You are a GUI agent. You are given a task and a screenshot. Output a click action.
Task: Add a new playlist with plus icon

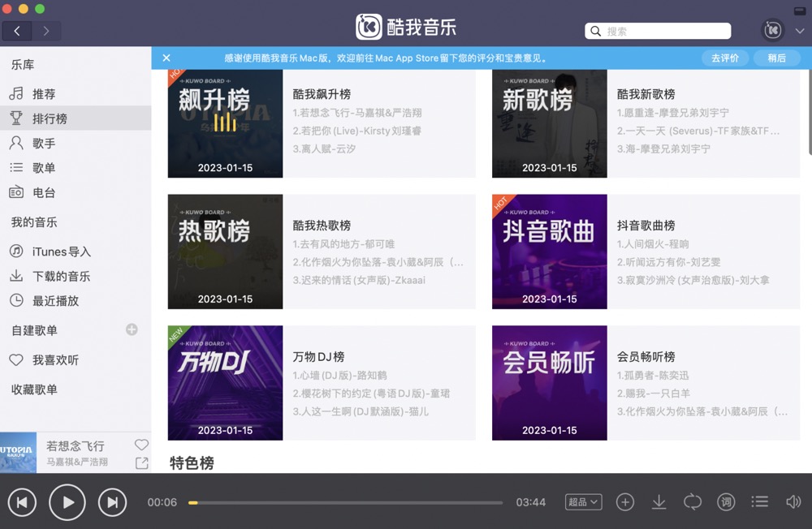pos(132,329)
